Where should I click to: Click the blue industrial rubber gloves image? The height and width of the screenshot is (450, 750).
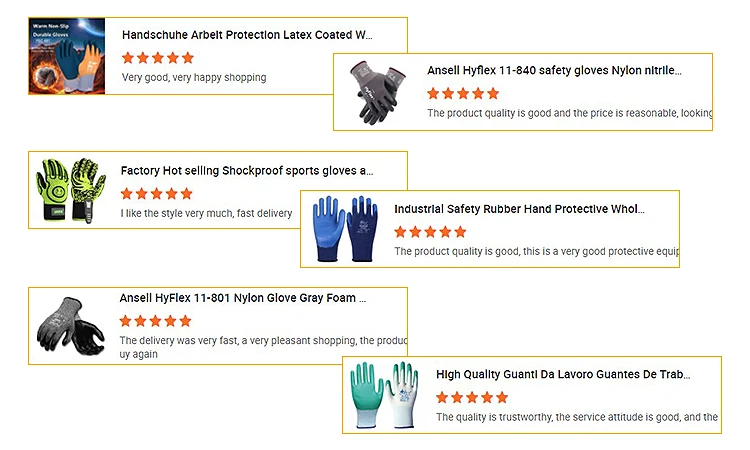point(344,228)
